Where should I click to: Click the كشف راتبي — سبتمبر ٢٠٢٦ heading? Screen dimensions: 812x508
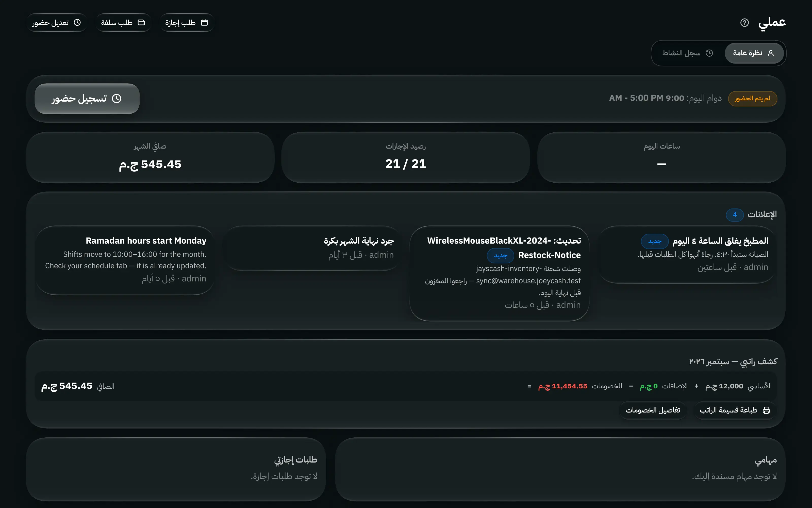pyautogui.click(x=733, y=361)
